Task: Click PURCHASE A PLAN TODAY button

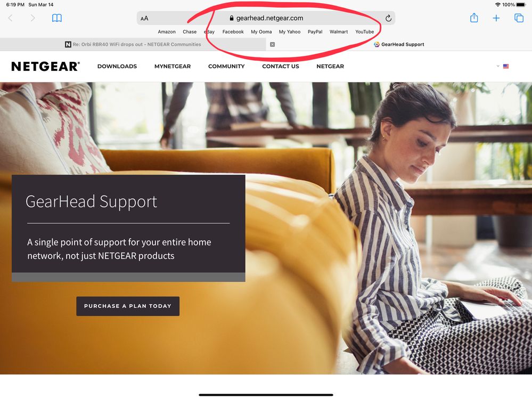Action: point(128,306)
